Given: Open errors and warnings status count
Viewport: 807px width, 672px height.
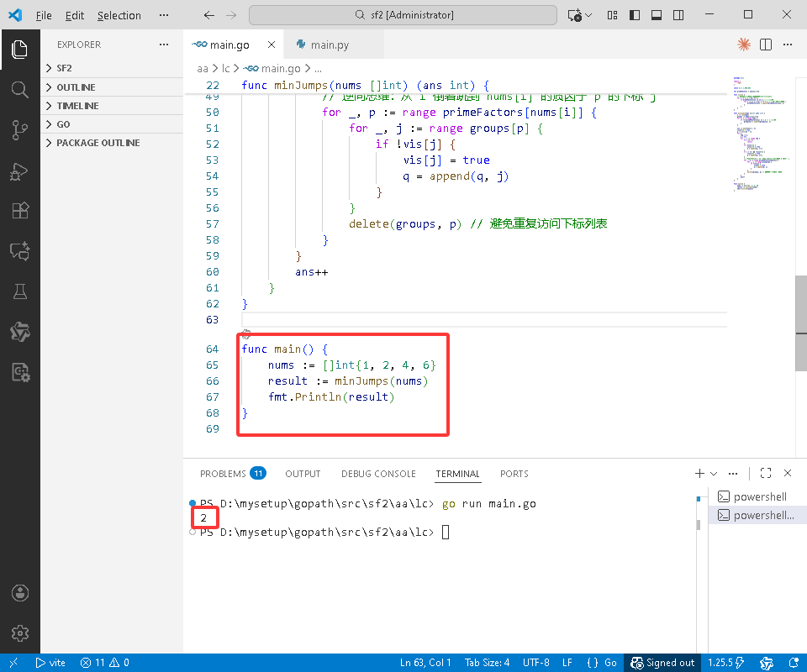Looking at the screenshot, I should coord(104,663).
